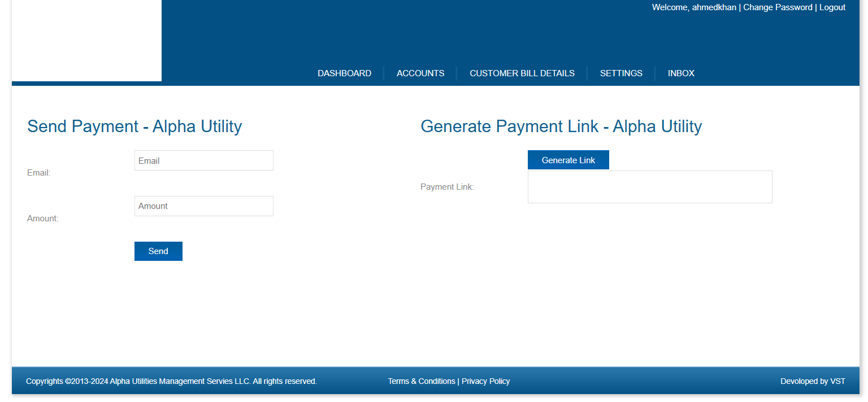Open the Accounts menu item

[420, 73]
